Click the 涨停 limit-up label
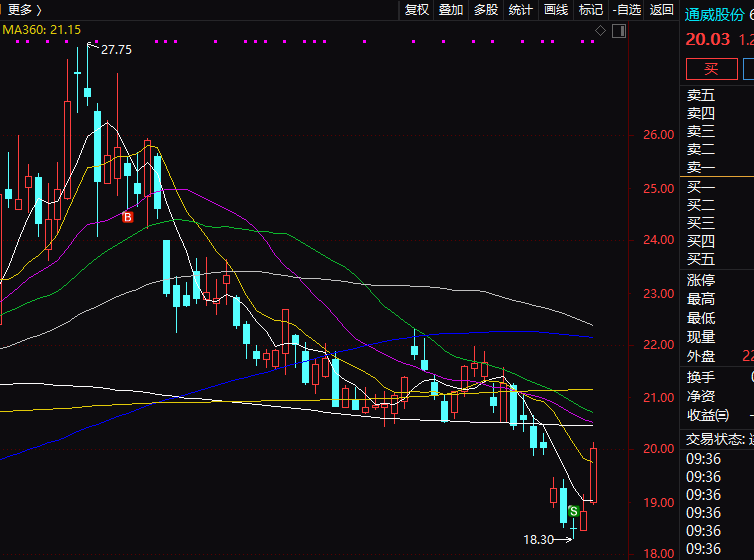 point(701,280)
